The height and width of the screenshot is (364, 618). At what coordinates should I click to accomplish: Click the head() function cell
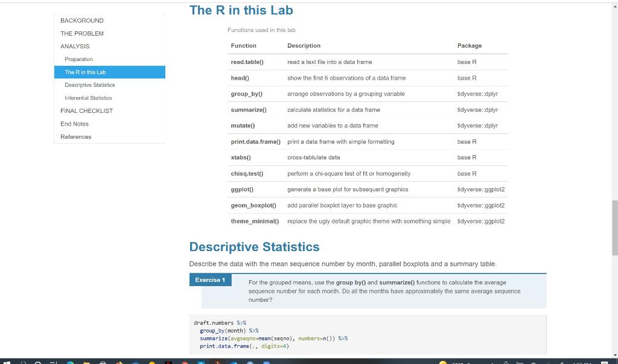click(x=240, y=78)
